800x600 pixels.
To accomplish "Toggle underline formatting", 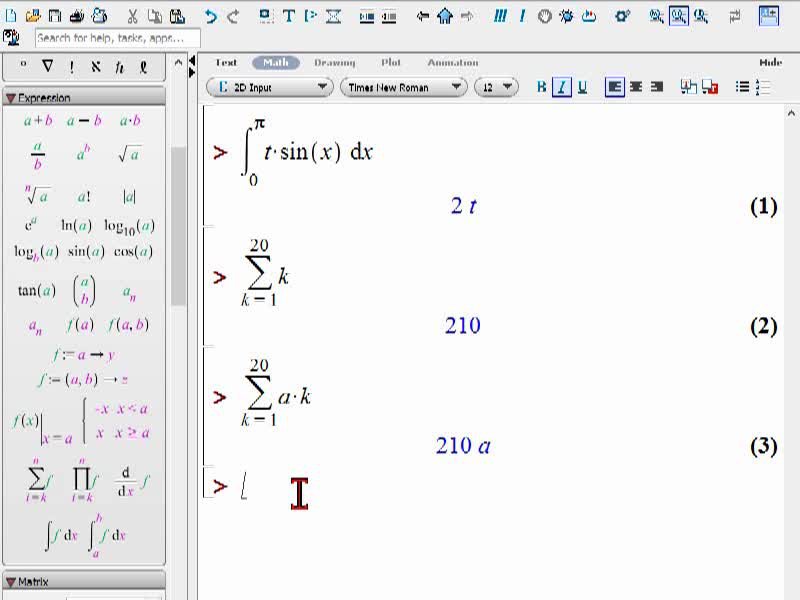I will (582, 87).
